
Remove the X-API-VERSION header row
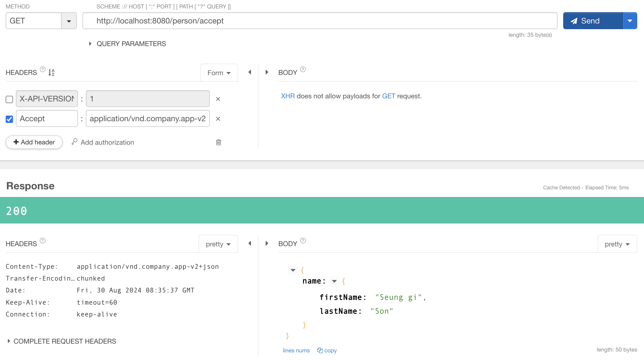[x=218, y=99]
